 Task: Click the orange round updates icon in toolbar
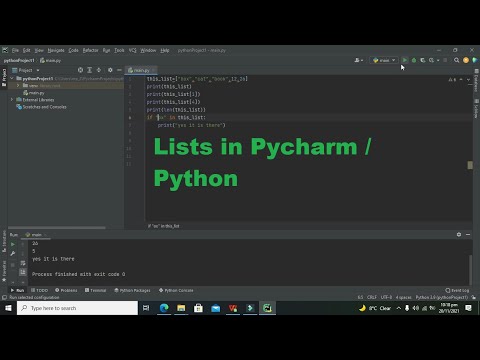(466, 60)
